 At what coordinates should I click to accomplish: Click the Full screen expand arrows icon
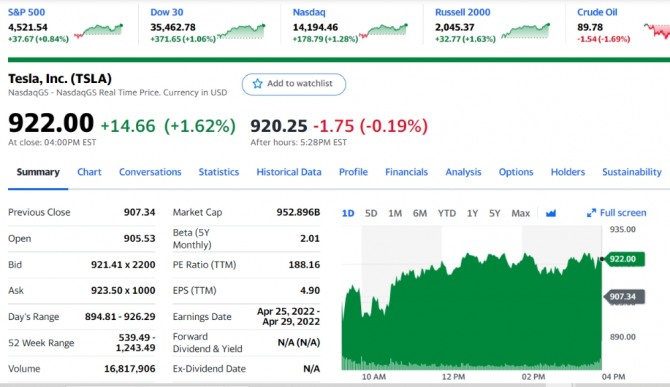tap(591, 213)
